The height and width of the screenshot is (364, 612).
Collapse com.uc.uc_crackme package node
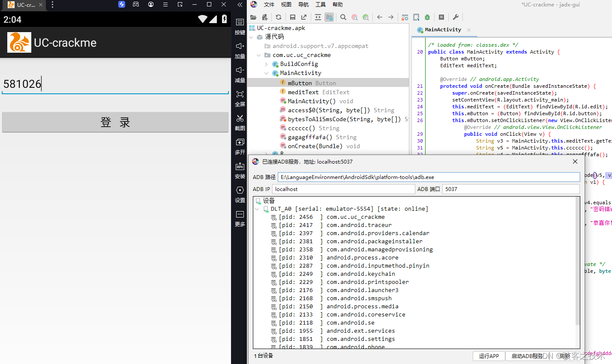pos(258,55)
